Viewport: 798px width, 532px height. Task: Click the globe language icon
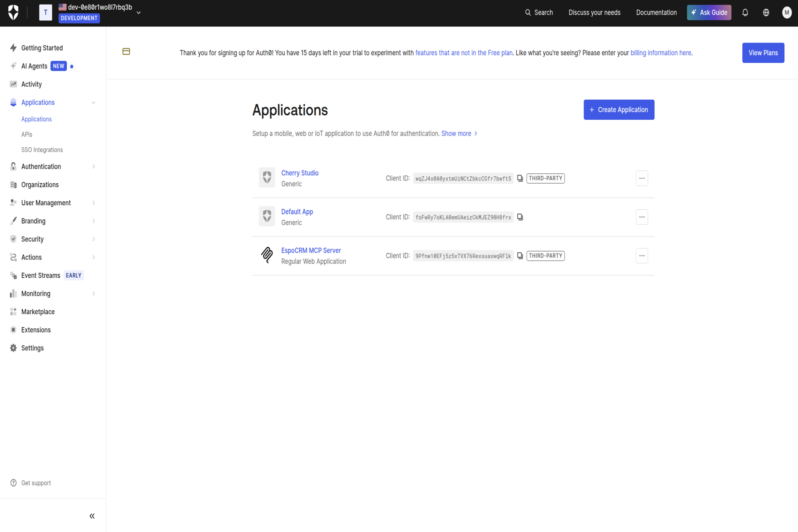(766, 12)
